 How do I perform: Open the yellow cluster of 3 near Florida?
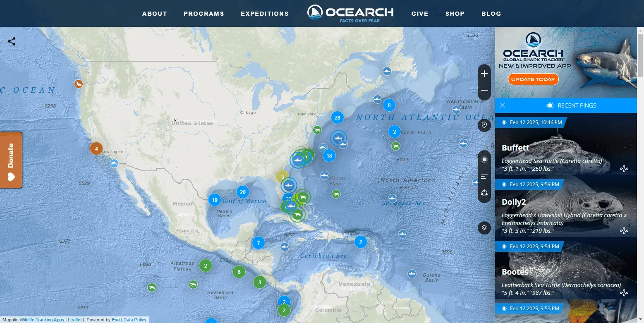(282, 177)
